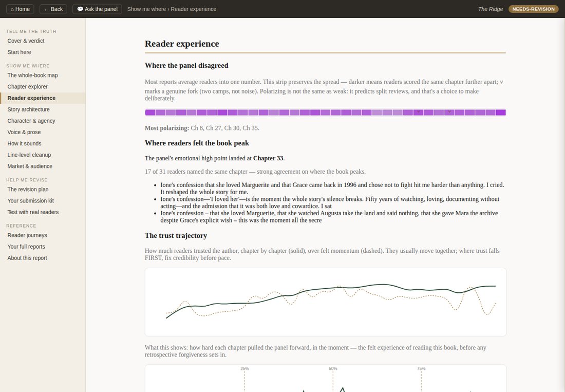Open Ask the panel chat
Image resolution: width=565 pixels, height=392 pixels.
(x=97, y=9)
